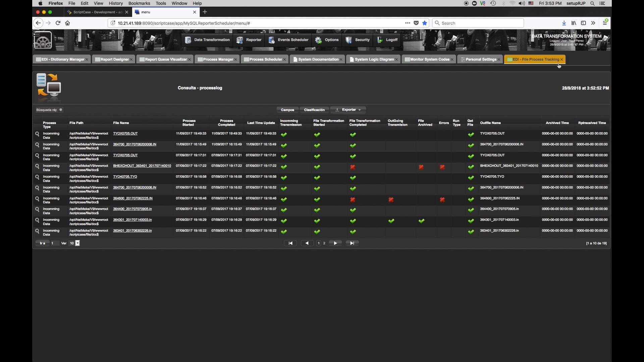
Task: Click the Firefox home icon
Action: click(x=67, y=23)
